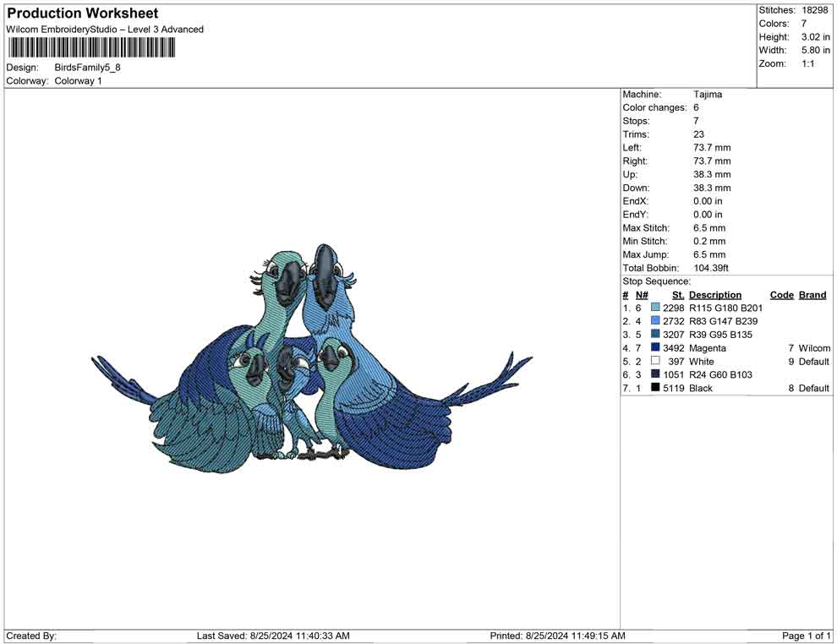
Task: Click the 'N#' column header
Action: pyautogui.click(x=642, y=295)
